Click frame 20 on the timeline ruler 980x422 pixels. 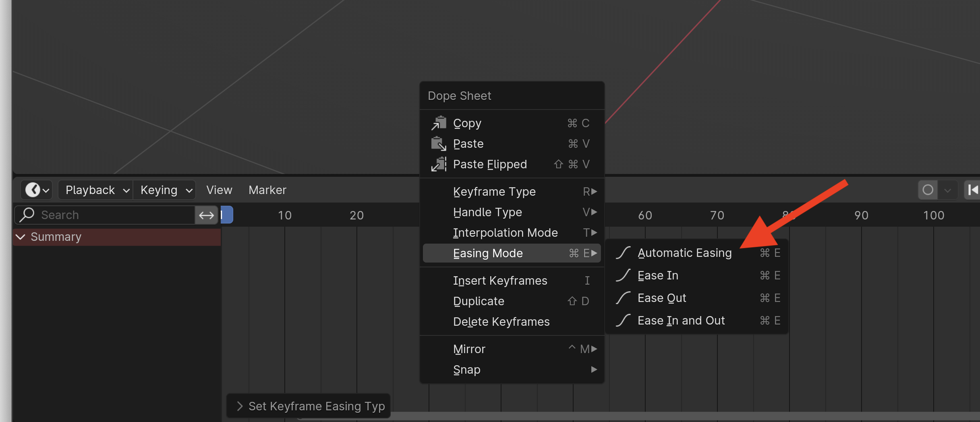pyautogui.click(x=356, y=215)
